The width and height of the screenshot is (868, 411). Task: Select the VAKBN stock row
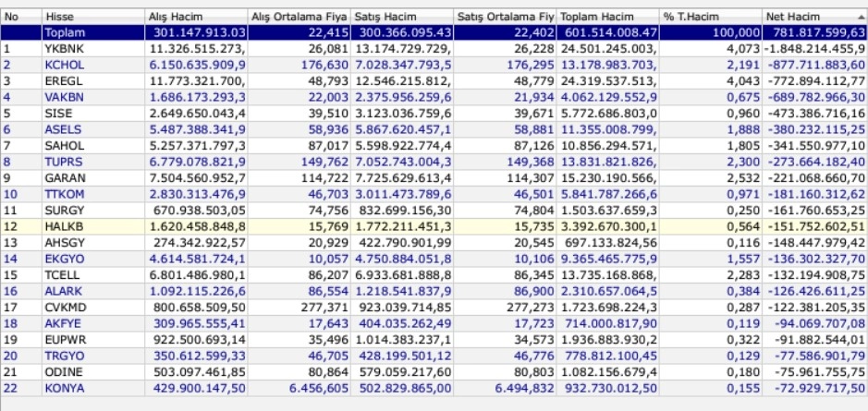pyautogui.click(x=434, y=97)
